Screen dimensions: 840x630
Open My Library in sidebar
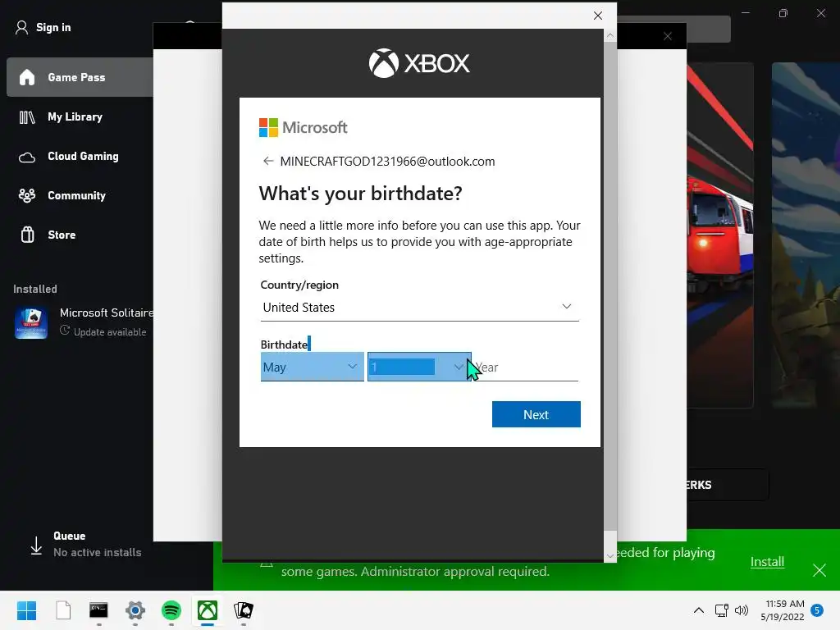75,116
